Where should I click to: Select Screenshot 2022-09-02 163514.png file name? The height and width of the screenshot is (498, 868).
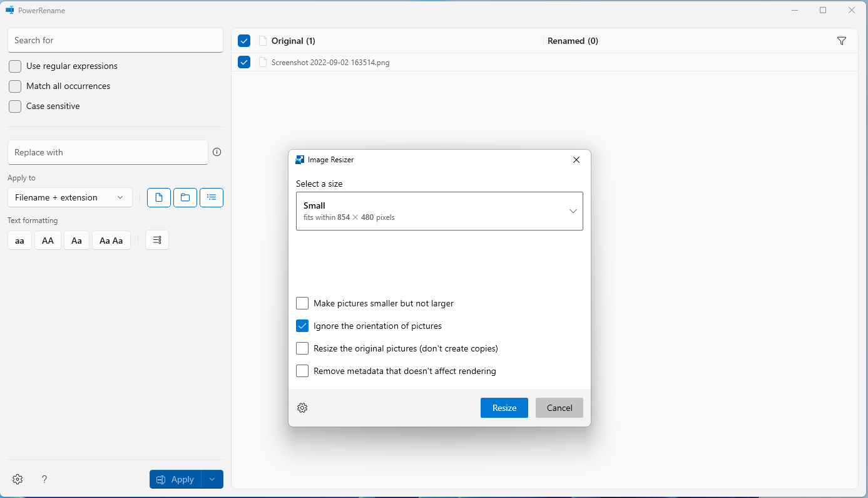(x=330, y=63)
